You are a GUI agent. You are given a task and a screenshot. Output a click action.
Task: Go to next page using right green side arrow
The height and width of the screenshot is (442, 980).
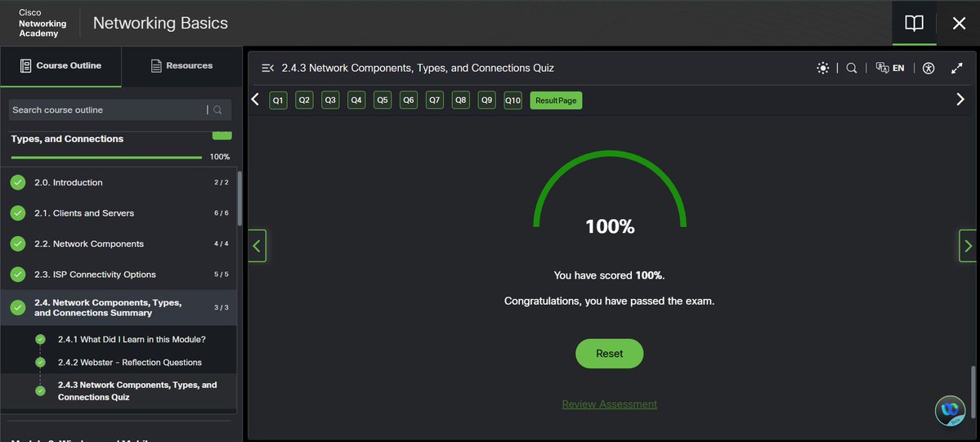[968, 246]
